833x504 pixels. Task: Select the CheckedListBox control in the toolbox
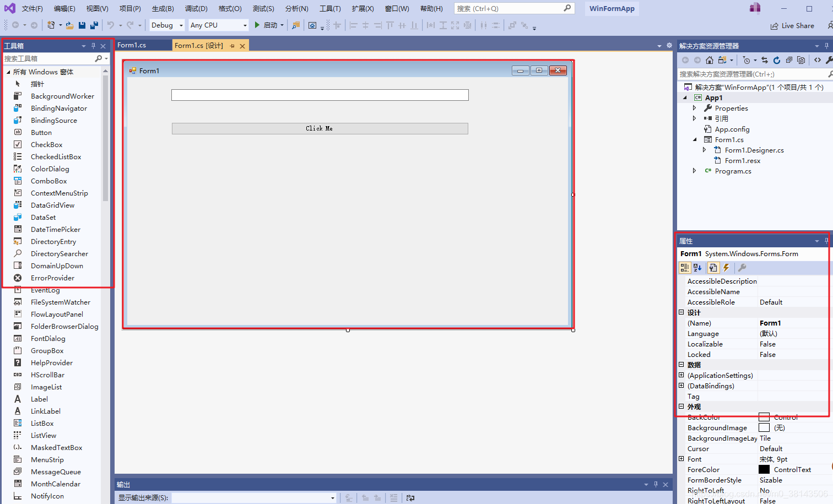56,157
